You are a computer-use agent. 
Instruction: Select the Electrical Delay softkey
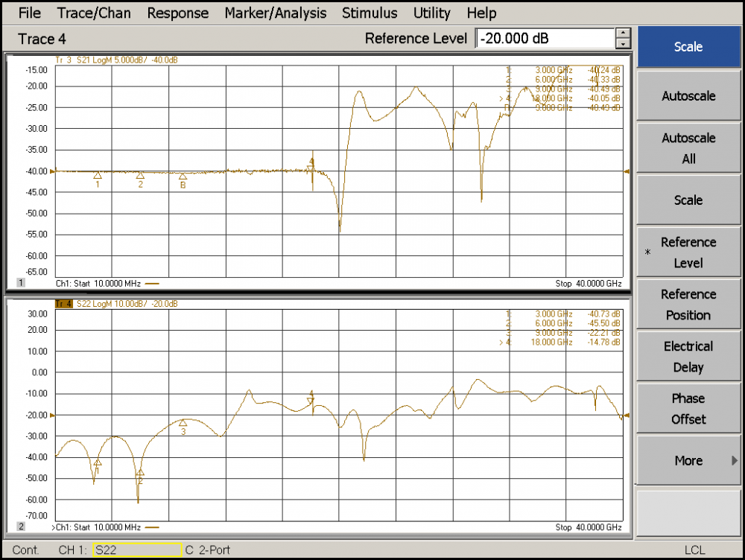click(688, 357)
